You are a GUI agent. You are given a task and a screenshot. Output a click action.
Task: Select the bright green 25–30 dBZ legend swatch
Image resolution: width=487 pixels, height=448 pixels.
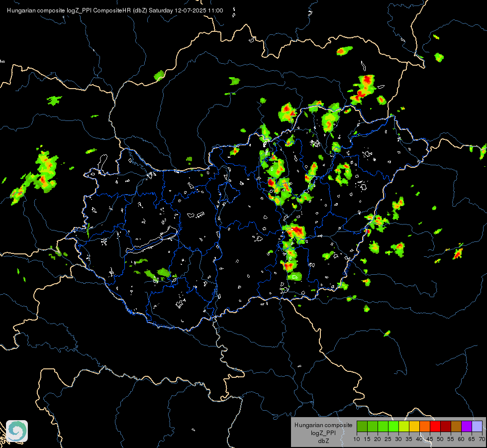click(x=393, y=427)
